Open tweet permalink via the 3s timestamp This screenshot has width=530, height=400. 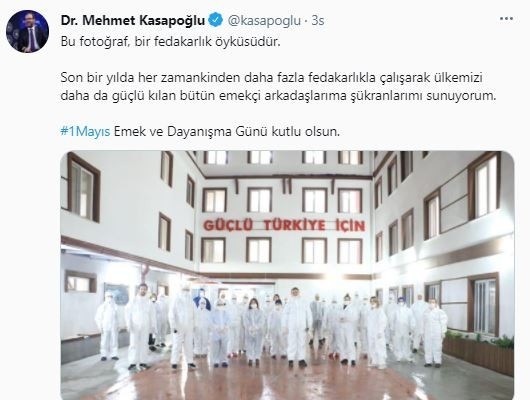pyautogui.click(x=318, y=21)
